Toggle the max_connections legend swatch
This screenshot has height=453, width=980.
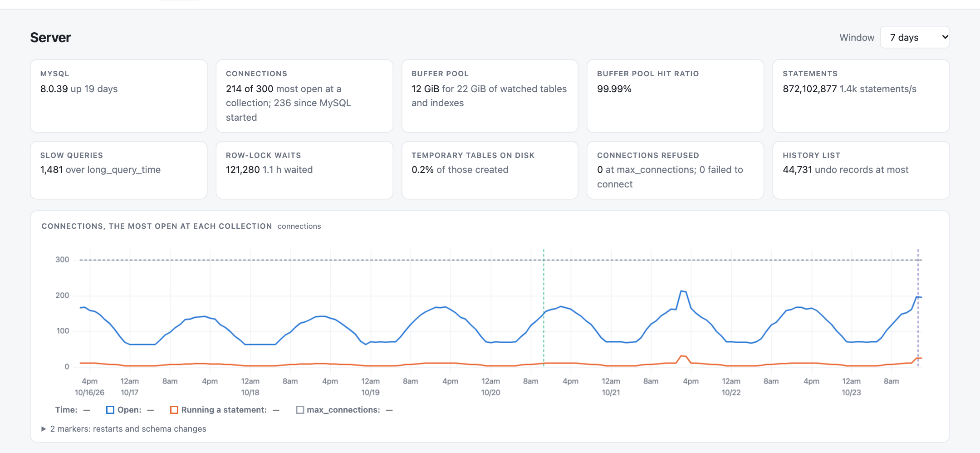pyautogui.click(x=299, y=410)
